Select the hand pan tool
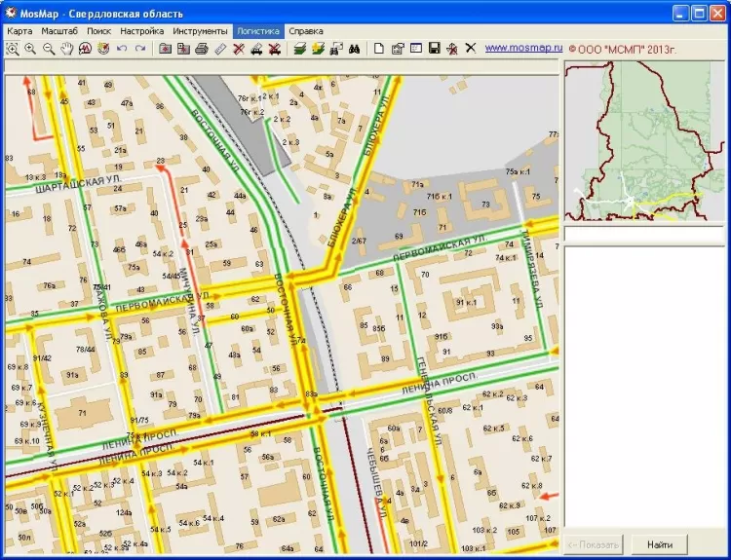 click(x=67, y=49)
